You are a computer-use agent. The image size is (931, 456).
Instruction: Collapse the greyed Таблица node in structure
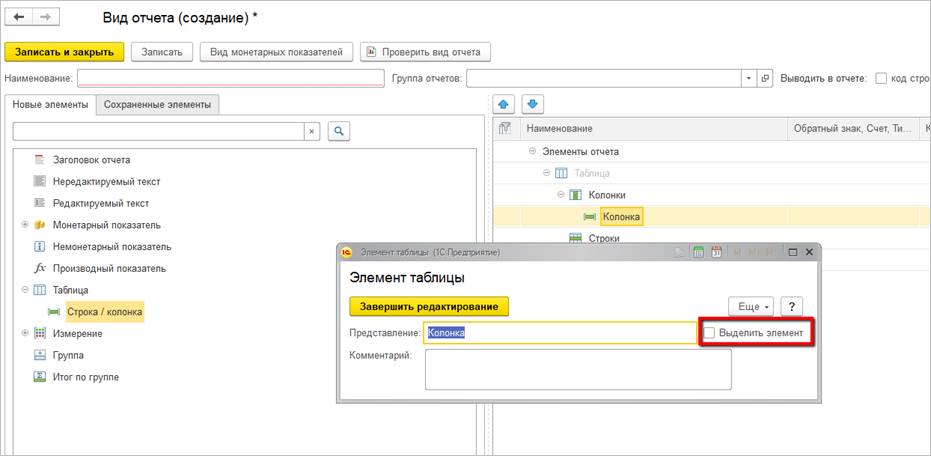546,173
